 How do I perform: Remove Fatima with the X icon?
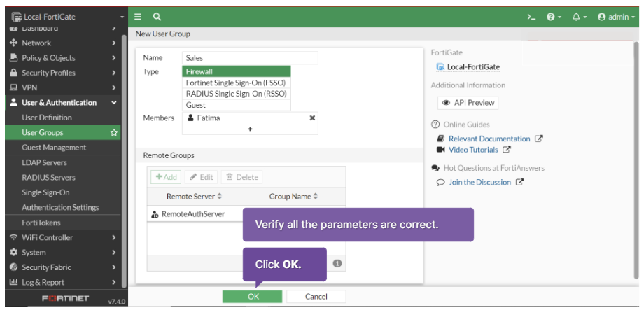[312, 118]
